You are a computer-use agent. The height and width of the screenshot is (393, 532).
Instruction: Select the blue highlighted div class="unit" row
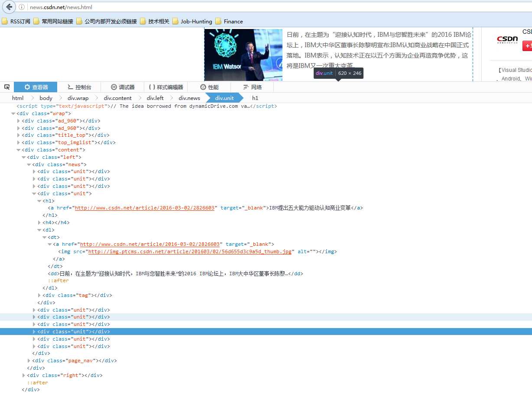click(x=266, y=332)
